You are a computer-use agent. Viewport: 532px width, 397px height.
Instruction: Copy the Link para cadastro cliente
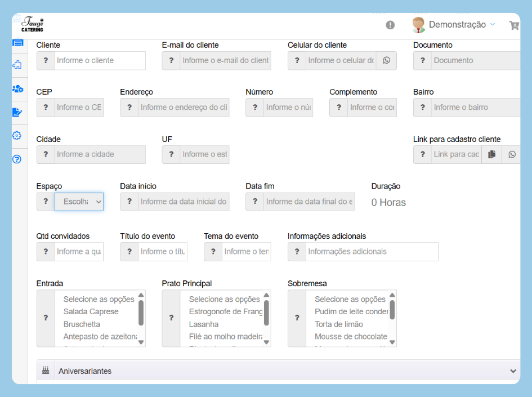coord(491,154)
